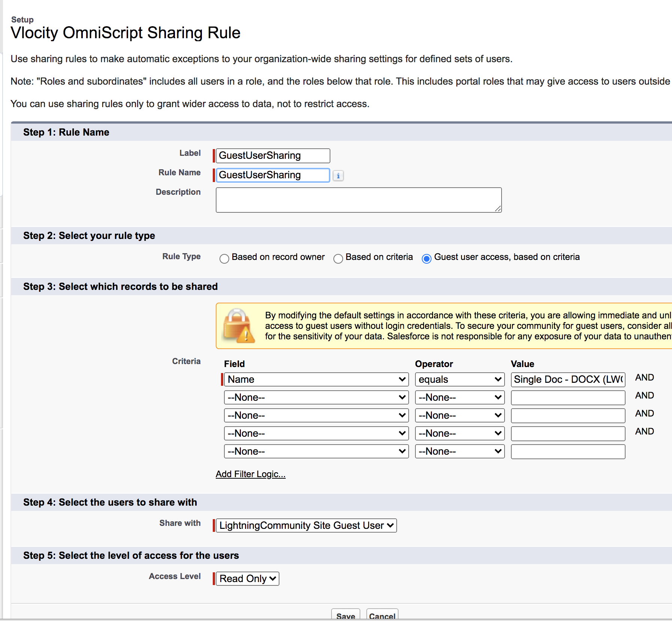This screenshot has height=621, width=672.
Task: Click the fourth row empty value field
Action: tap(568, 433)
